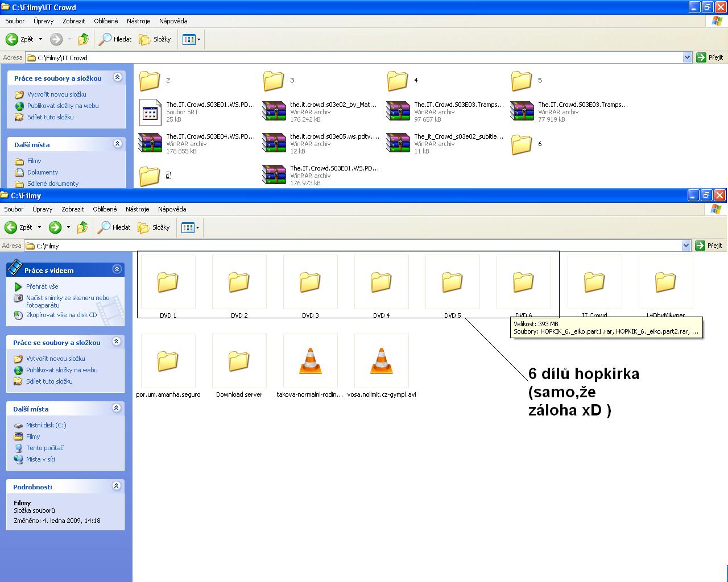This screenshot has height=582, width=728.
Task: Collapse the Další místa panel in the IT Crowd window
Action: pos(118,144)
